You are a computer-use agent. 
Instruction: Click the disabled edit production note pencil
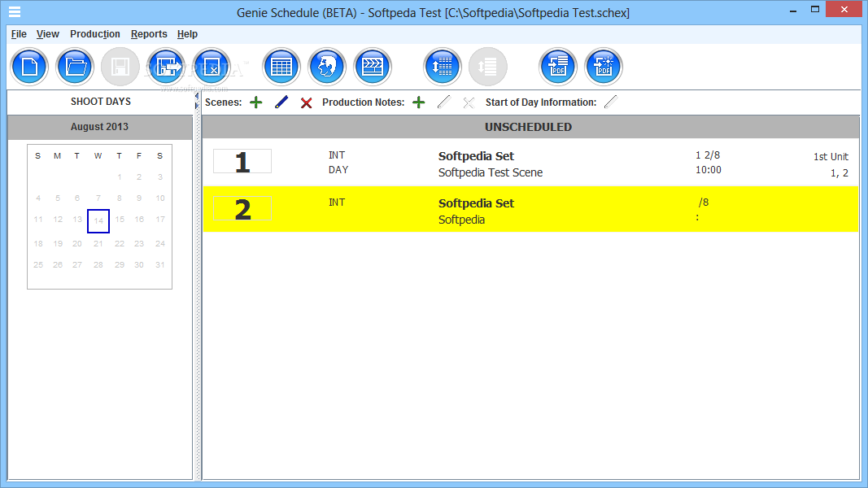(x=444, y=102)
